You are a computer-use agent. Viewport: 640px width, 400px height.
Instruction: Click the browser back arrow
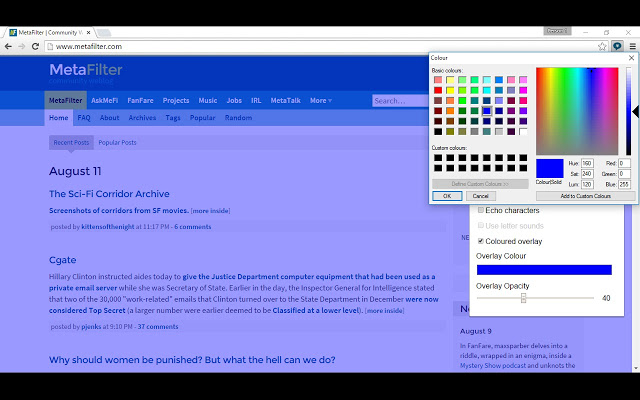[x=8, y=47]
